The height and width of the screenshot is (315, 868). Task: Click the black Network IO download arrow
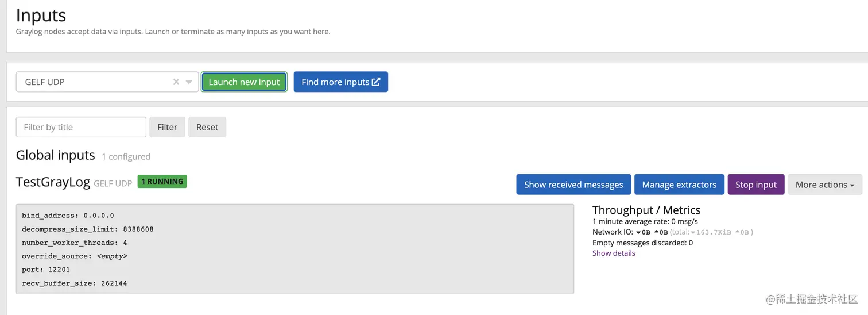click(638, 232)
